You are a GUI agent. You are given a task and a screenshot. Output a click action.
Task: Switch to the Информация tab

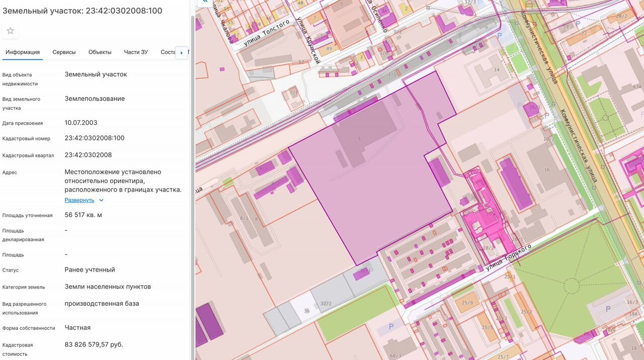(x=23, y=52)
